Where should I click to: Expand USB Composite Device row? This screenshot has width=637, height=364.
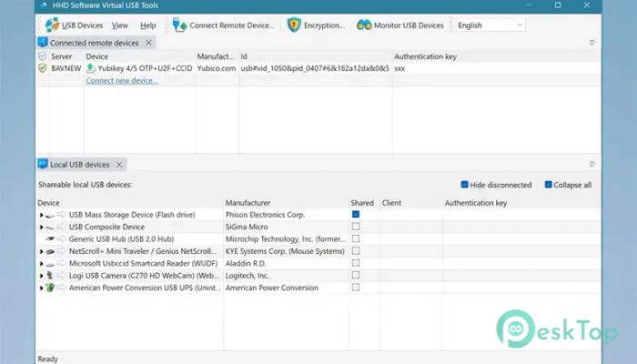point(41,227)
